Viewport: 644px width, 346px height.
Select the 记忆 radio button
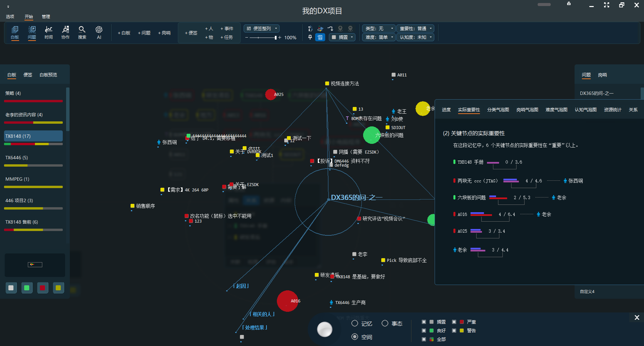click(355, 324)
